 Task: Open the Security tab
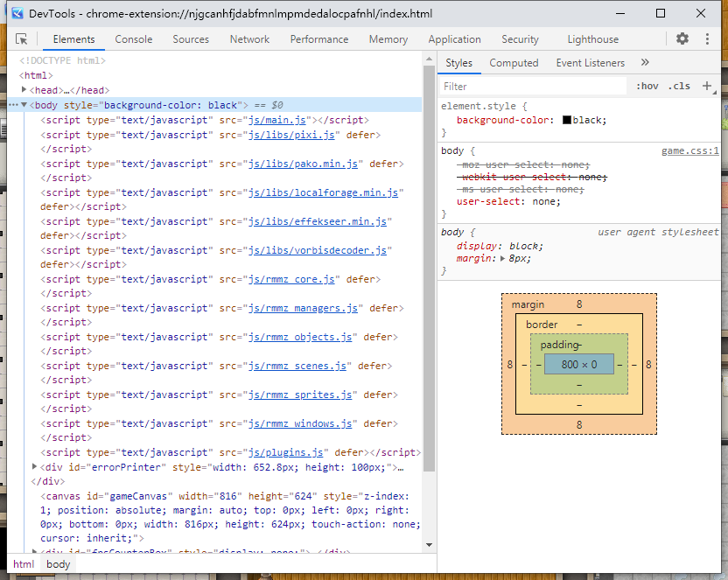520,39
